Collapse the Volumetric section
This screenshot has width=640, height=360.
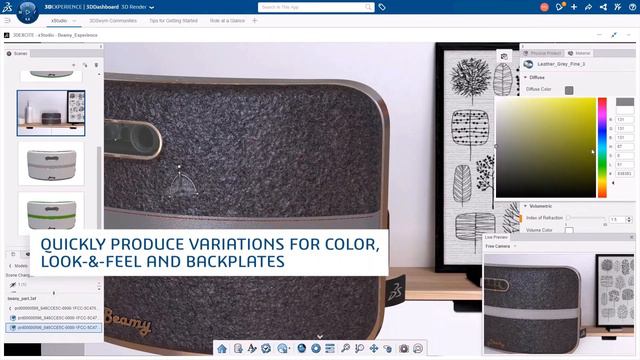point(526,206)
